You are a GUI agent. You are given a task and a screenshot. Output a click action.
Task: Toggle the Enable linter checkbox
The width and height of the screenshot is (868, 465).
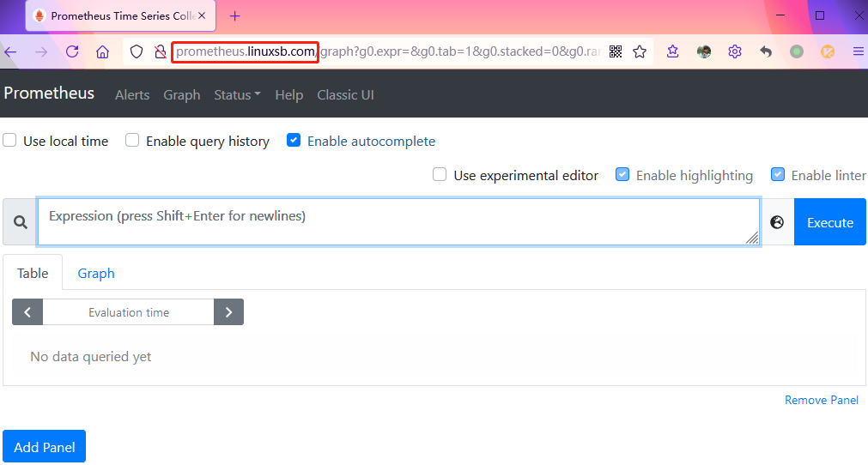point(778,174)
